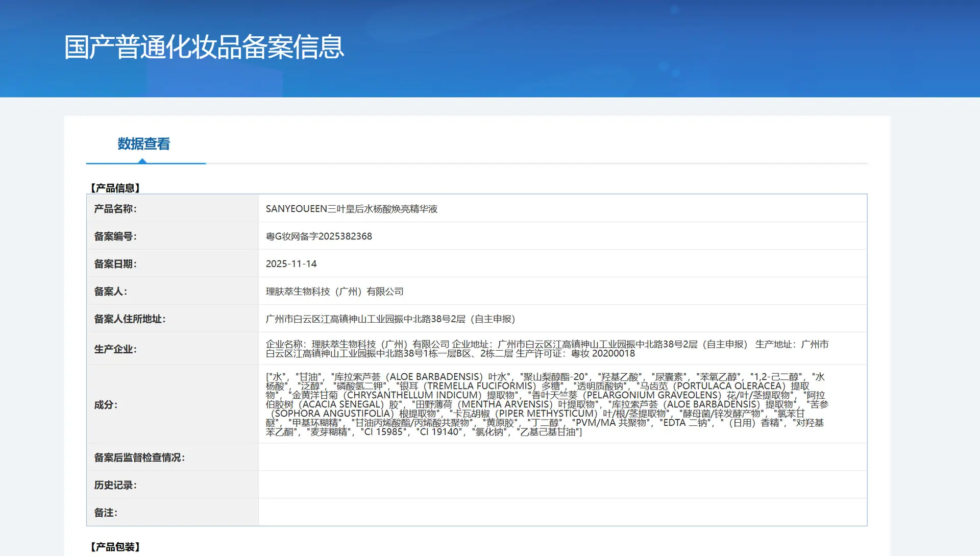Click the 生产企业 details text with 粤妆 20200018
The height and width of the screenshot is (556, 980).
pos(547,349)
